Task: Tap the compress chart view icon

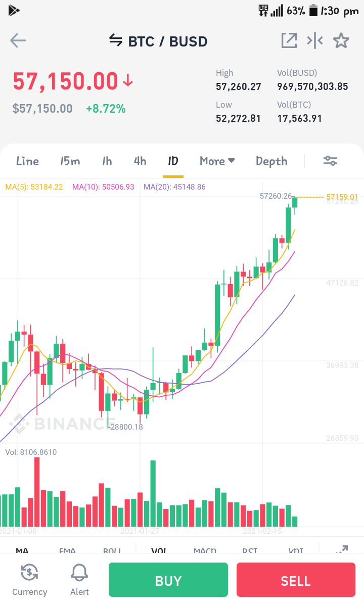Action: (315, 40)
